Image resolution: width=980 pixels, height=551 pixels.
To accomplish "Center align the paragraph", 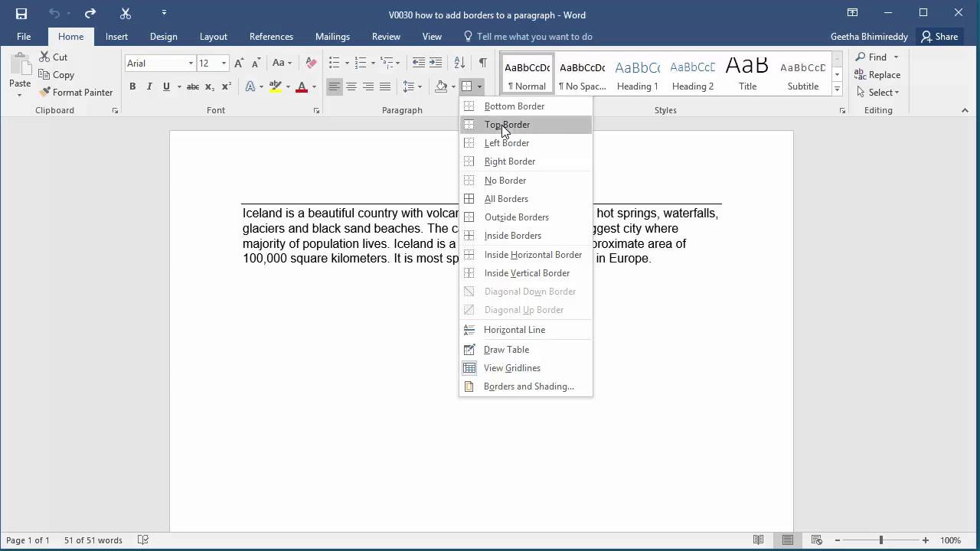I will (351, 86).
